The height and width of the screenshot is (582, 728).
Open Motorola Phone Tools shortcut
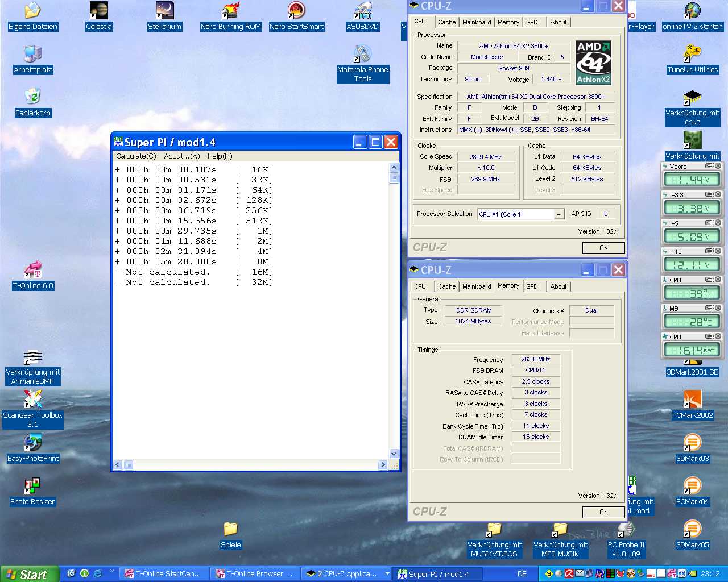click(363, 64)
